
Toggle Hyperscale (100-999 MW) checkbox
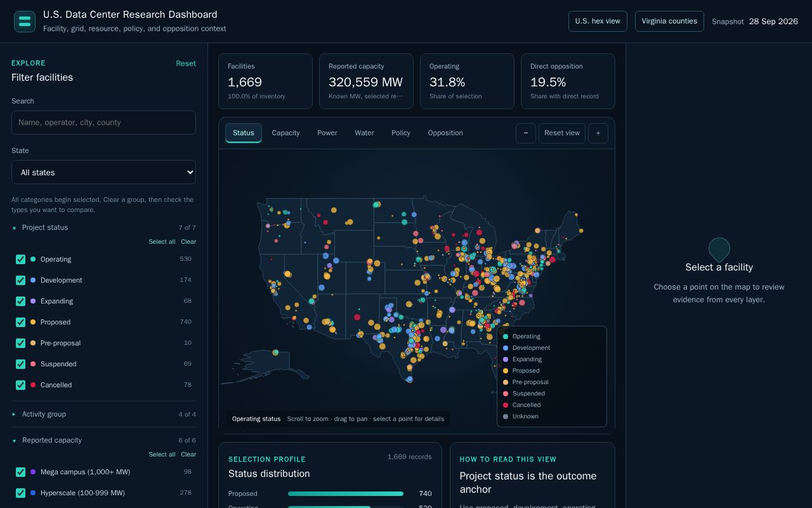[20, 493]
